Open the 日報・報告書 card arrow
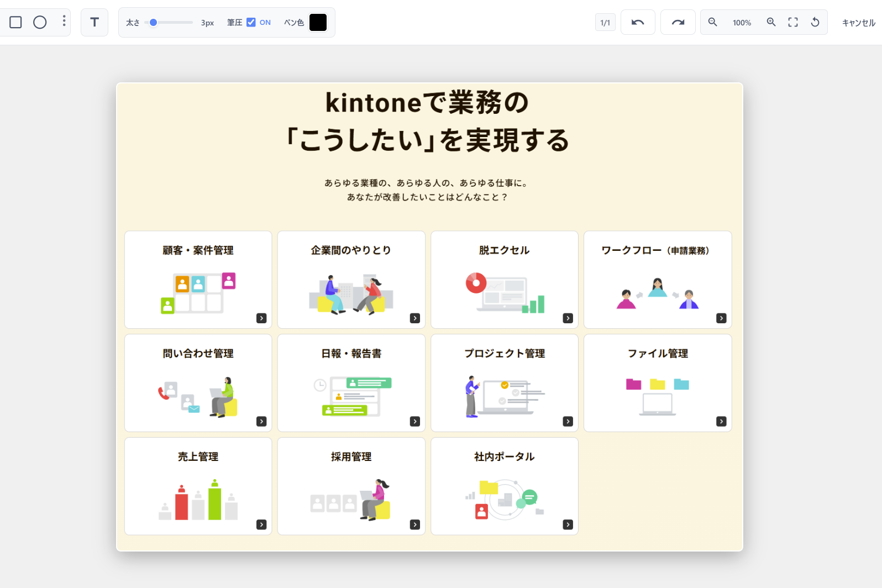The width and height of the screenshot is (882, 588). (x=415, y=422)
